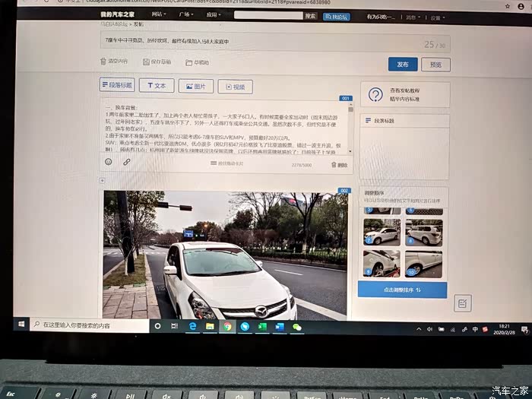Click the 我的汽车之家 logo link

click(117, 14)
